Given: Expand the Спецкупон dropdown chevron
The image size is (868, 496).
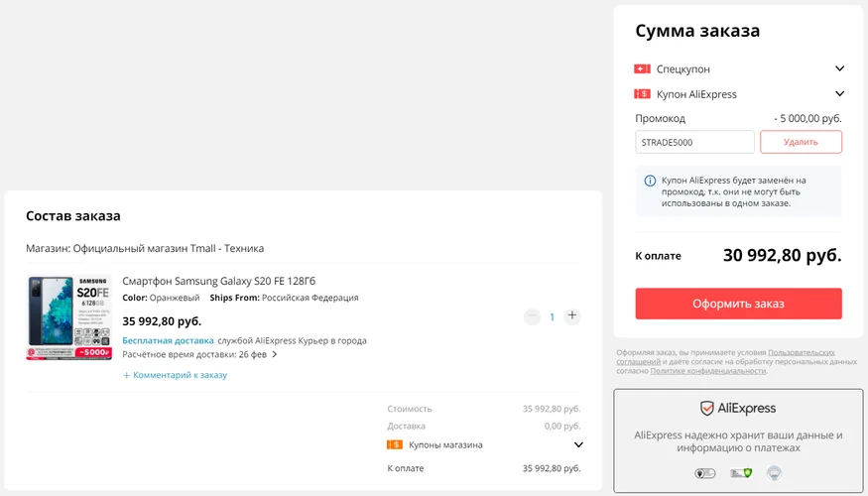Looking at the screenshot, I should point(840,68).
